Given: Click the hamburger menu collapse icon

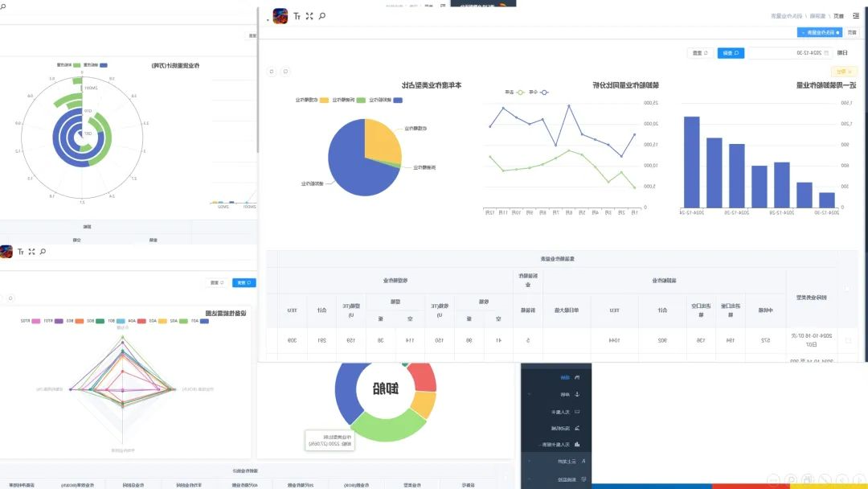Looking at the screenshot, I should tap(855, 16).
